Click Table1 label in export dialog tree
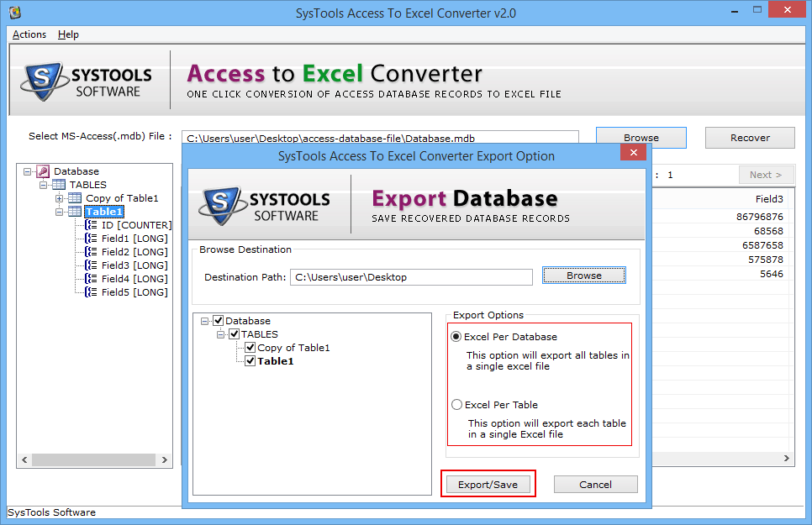This screenshot has height=525, width=812. click(x=276, y=361)
